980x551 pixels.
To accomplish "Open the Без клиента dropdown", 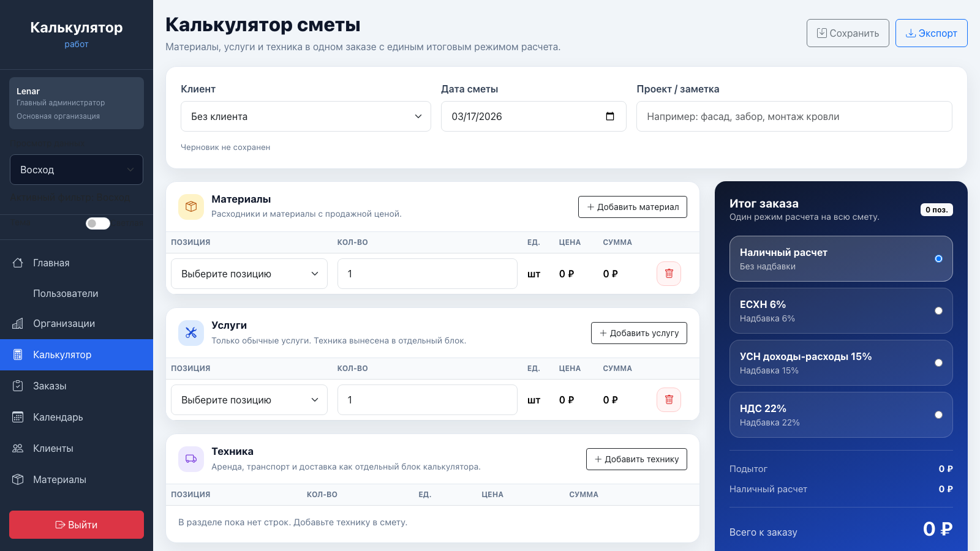I will [x=306, y=116].
